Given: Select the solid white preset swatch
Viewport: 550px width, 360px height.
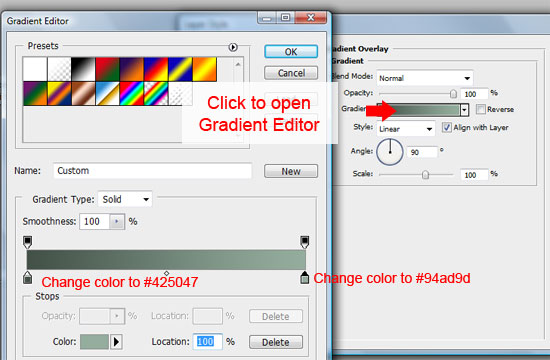Looking at the screenshot, I should pos(35,69).
